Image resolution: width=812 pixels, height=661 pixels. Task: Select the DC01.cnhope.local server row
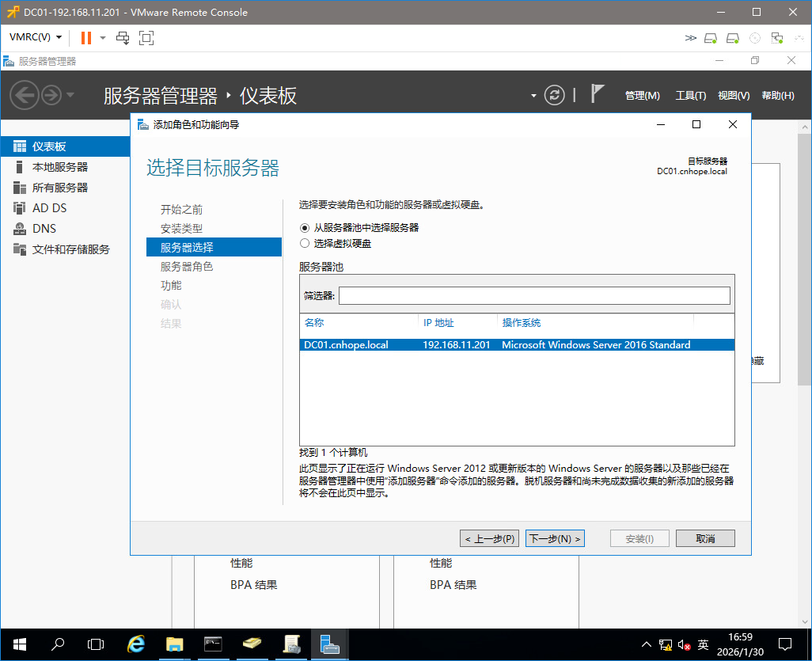(x=517, y=345)
